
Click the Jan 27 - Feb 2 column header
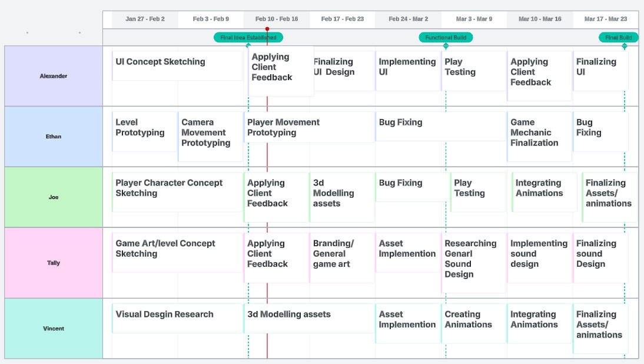click(x=145, y=19)
